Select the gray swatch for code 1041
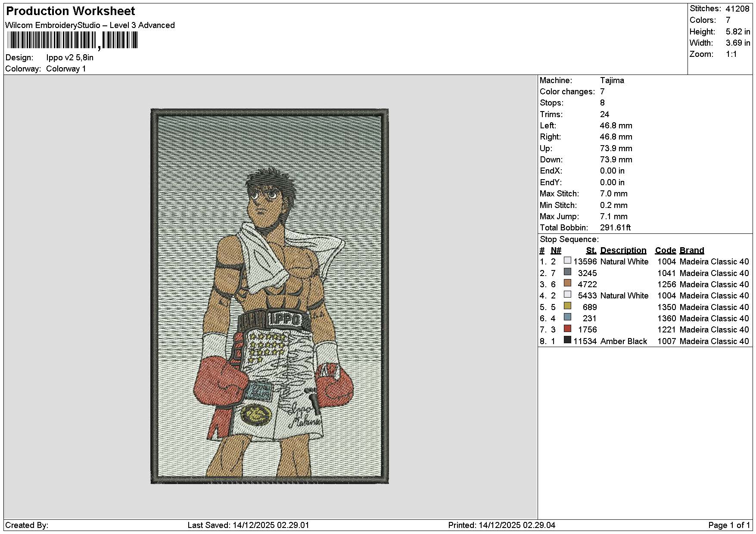The image size is (756, 534). [x=567, y=272]
